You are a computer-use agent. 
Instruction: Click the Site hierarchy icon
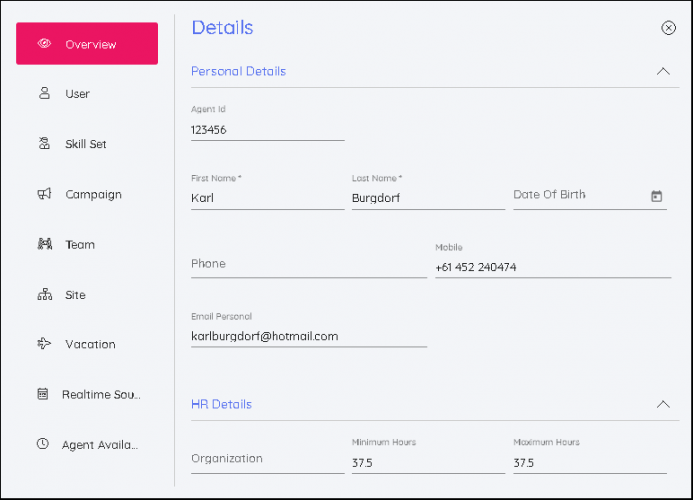43,295
